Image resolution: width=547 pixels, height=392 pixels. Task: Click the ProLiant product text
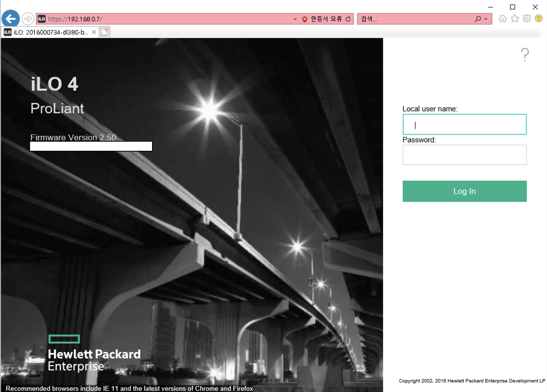(57, 108)
